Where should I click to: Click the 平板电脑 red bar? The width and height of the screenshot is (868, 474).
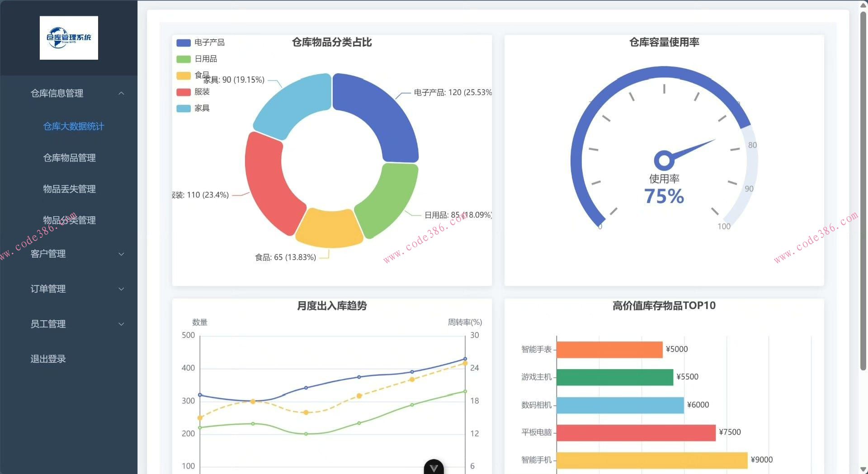[x=636, y=433]
